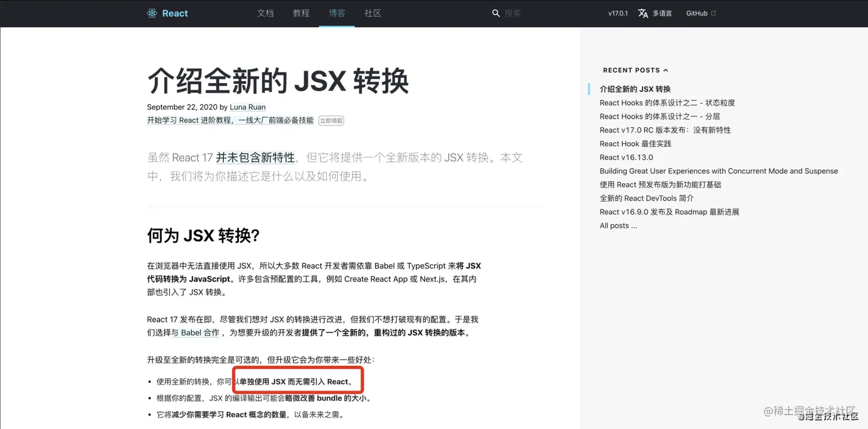Image resolution: width=868 pixels, height=429 pixels.
Task: Select the highlighted 博客 tab
Action: click(337, 13)
